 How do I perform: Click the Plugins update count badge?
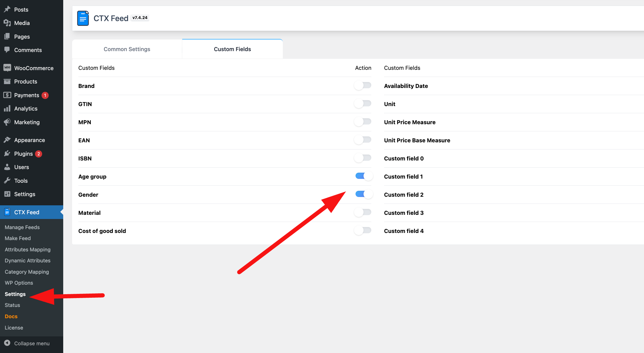tap(39, 154)
